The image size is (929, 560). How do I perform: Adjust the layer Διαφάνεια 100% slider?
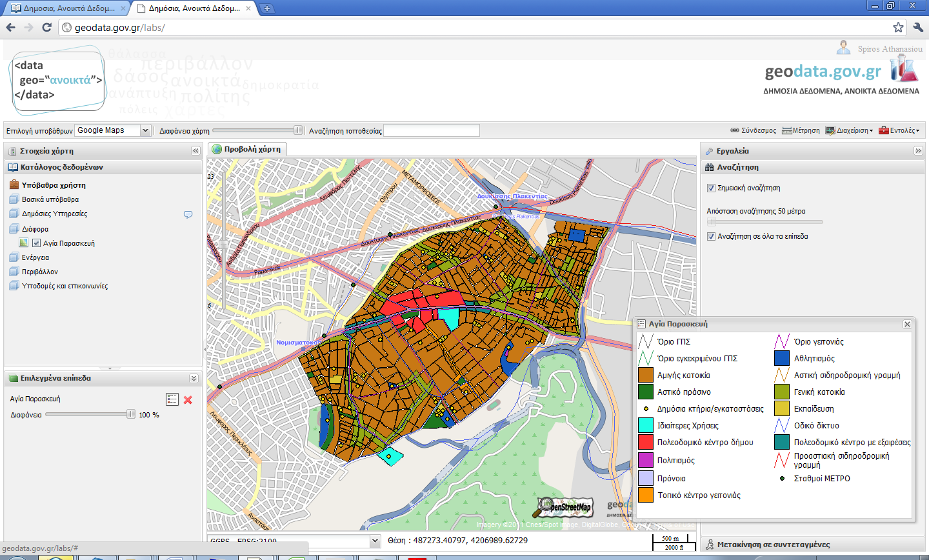click(90, 415)
